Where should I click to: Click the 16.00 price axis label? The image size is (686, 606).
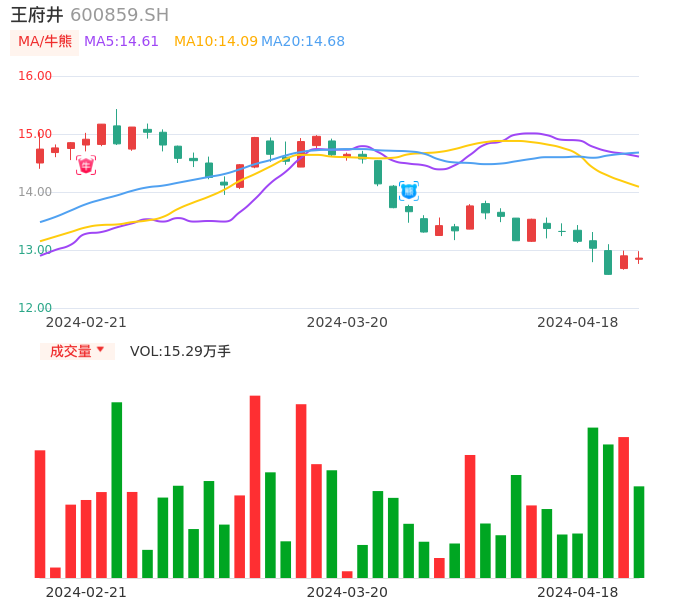click(35, 76)
